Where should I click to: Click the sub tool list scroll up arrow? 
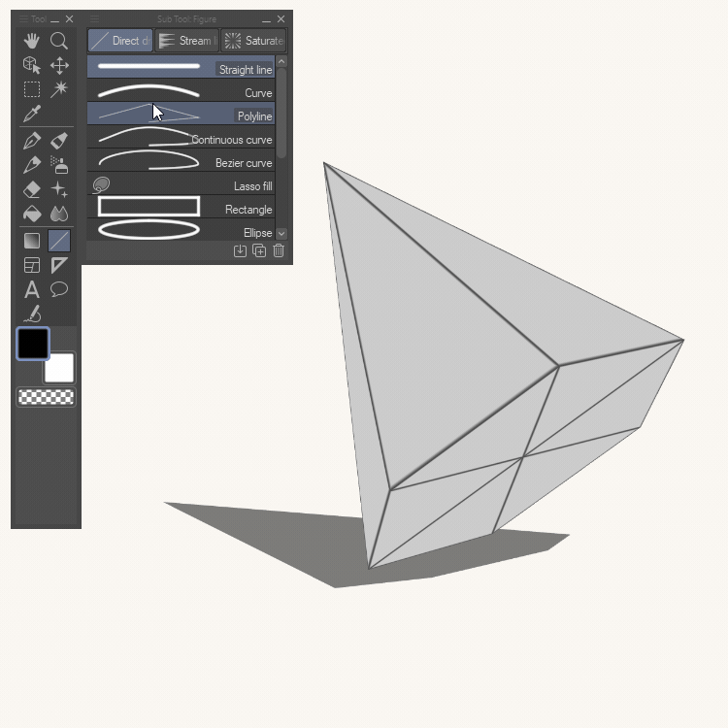pyautogui.click(x=281, y=61)
